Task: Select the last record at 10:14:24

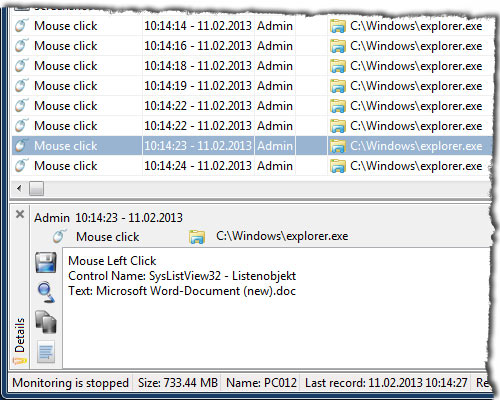Action: coord(252,166)
